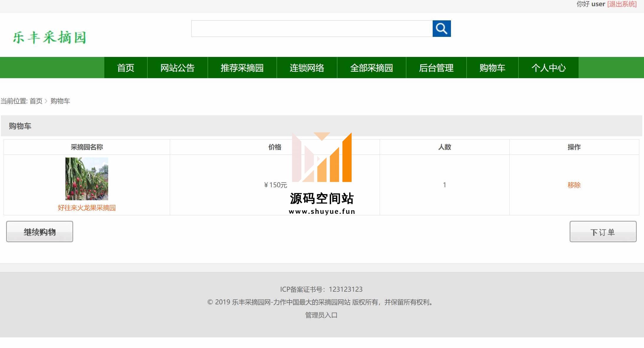Click the 价格 column header
The width and height of the screenshot is (644, 348).
(x=275, y=147)
